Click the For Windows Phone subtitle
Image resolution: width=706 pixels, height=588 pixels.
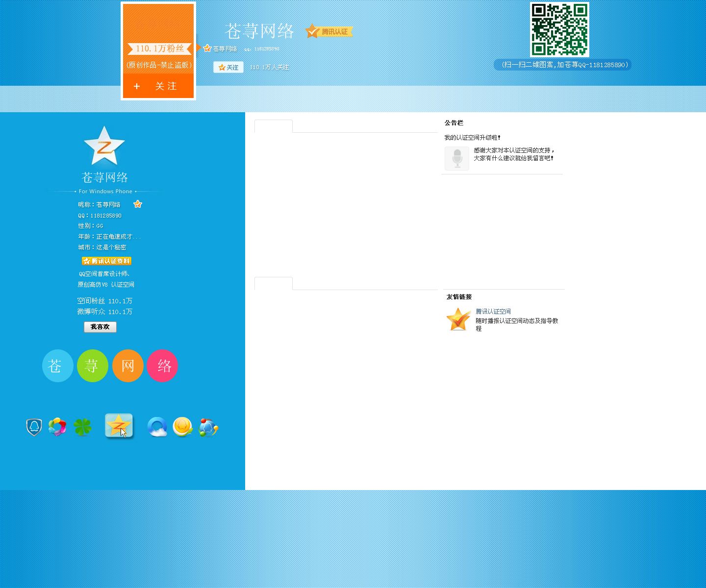[x=105, y=192]
